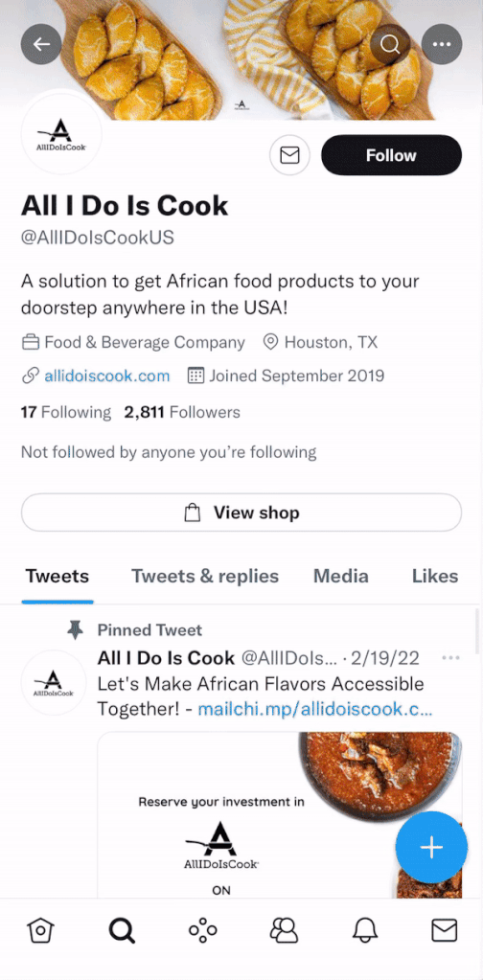Open profile options via the three-dots icon
Image resolution: width=483 pixels, height=980 pixels.
pyautogui.click(x=442, y=44)
